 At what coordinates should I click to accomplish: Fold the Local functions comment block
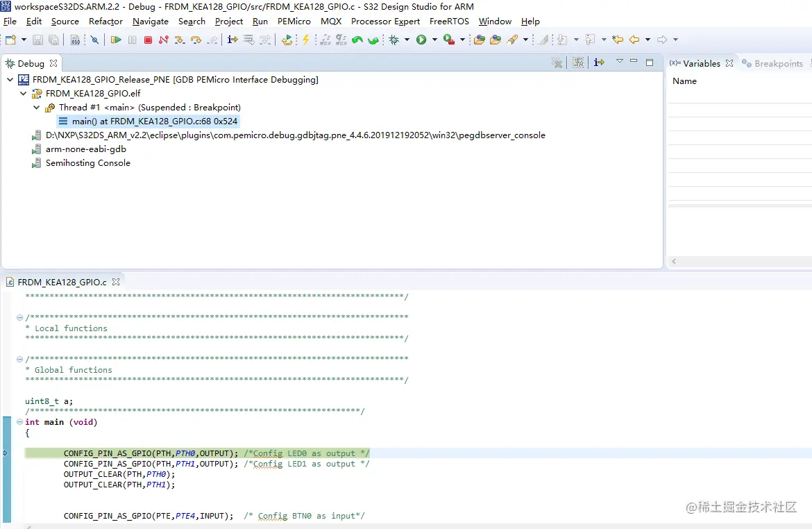[x=19, y=317]
